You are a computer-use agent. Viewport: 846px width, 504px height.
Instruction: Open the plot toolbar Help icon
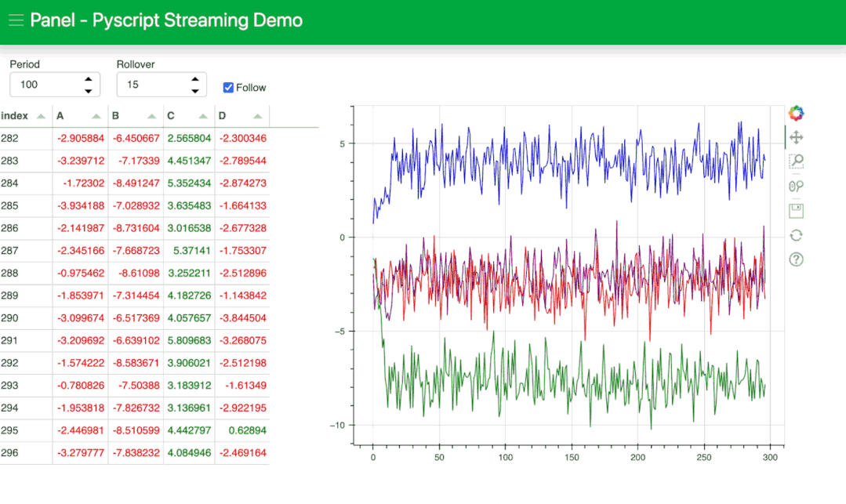(x=796, y=259)
